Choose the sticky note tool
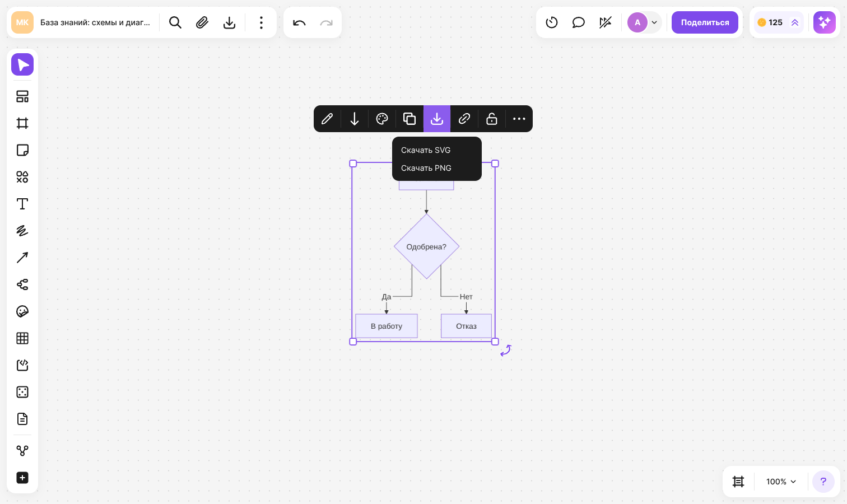This screenshot has height=504, width=847. pos(22,150)
